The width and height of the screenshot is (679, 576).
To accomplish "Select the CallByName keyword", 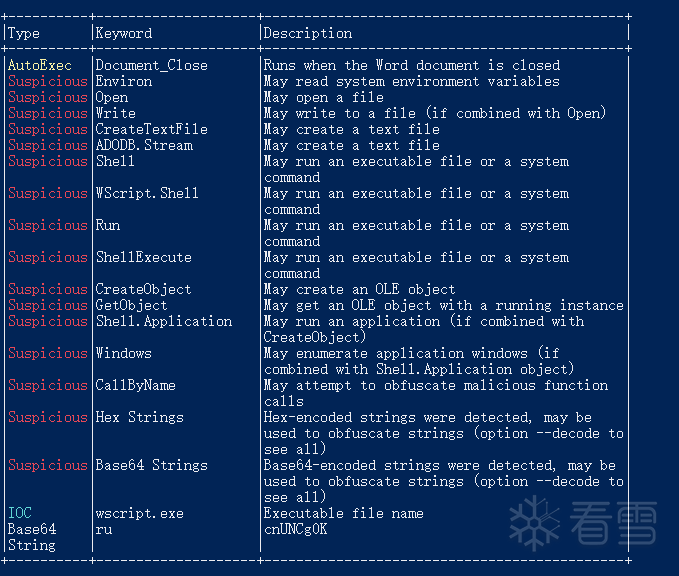I will pyautogui.click(x=135, y=385).
